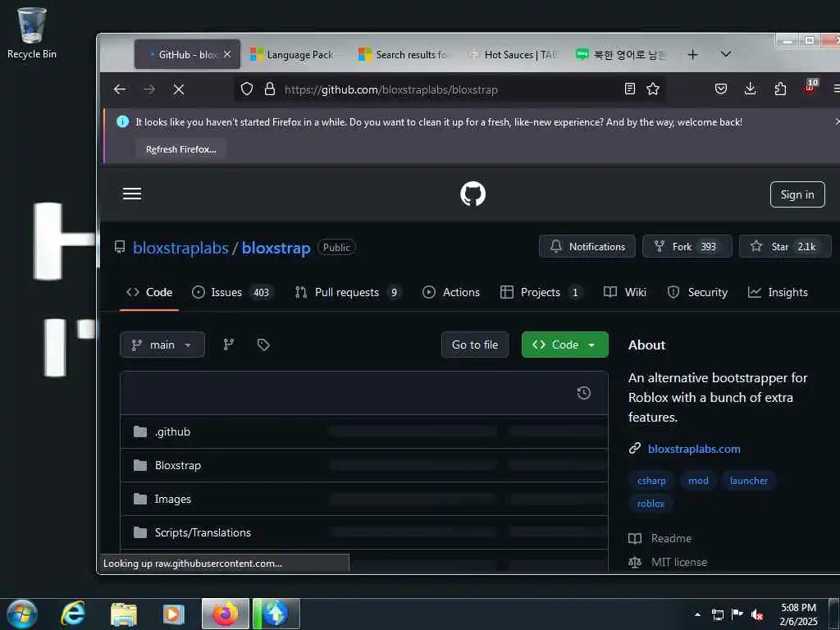The height and width of the screenshot is (630, 840).
Task: Click the Firefox taskbar button
Action: point(226,614)
